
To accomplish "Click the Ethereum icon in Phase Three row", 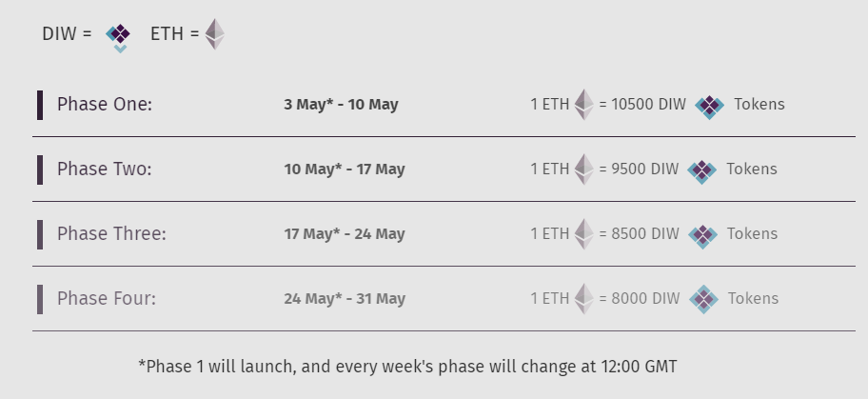I will pos(584,234).
